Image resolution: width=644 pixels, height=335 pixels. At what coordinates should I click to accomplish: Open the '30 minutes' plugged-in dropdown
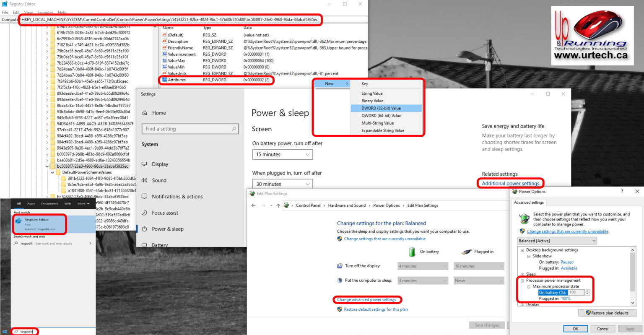[x=282, y=184]
